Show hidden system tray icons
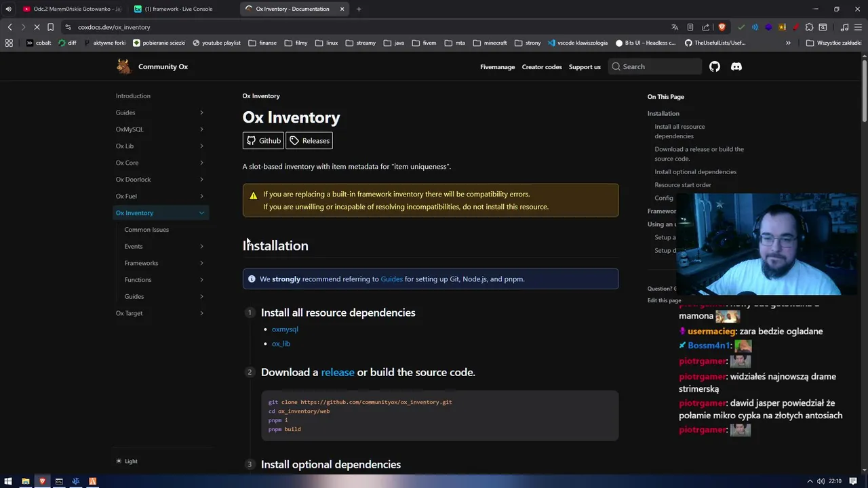Image resolution: width=868 pixels, height=488 pixels. [x=809, y=481]
